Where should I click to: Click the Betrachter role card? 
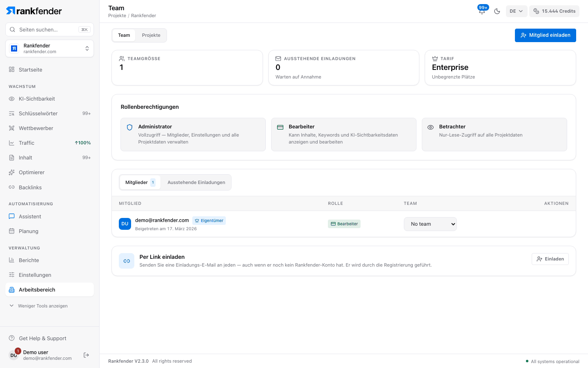pos(494,135)
